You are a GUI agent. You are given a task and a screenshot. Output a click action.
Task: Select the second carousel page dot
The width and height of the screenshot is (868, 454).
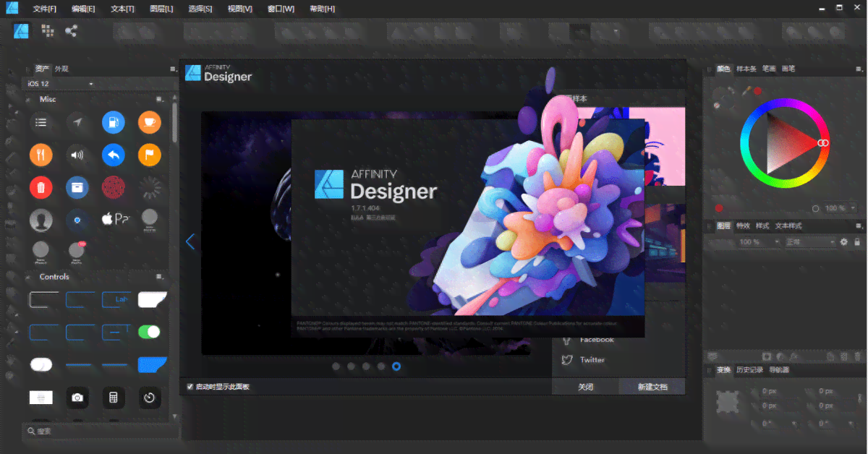click(351, 367)
